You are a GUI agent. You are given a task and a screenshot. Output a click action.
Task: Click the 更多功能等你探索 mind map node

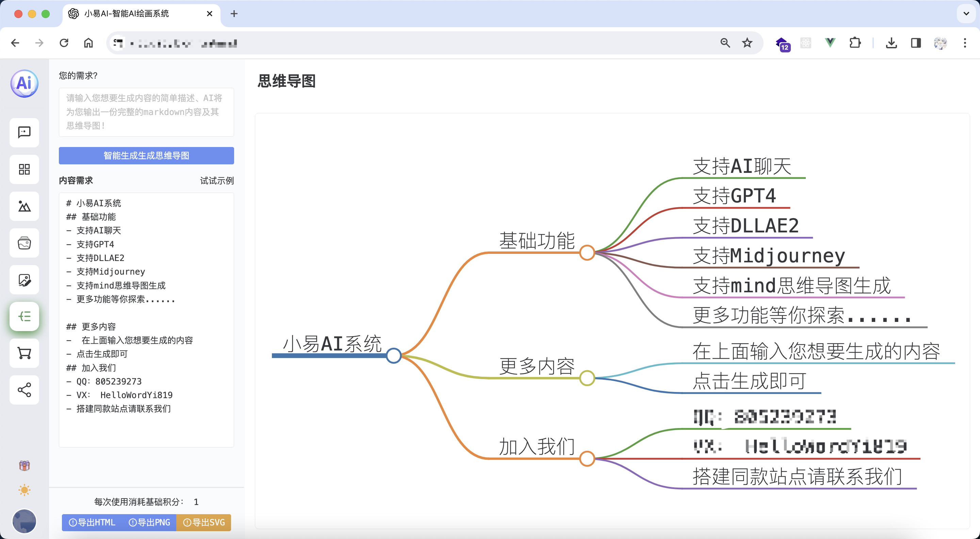(x=802, y=315)
